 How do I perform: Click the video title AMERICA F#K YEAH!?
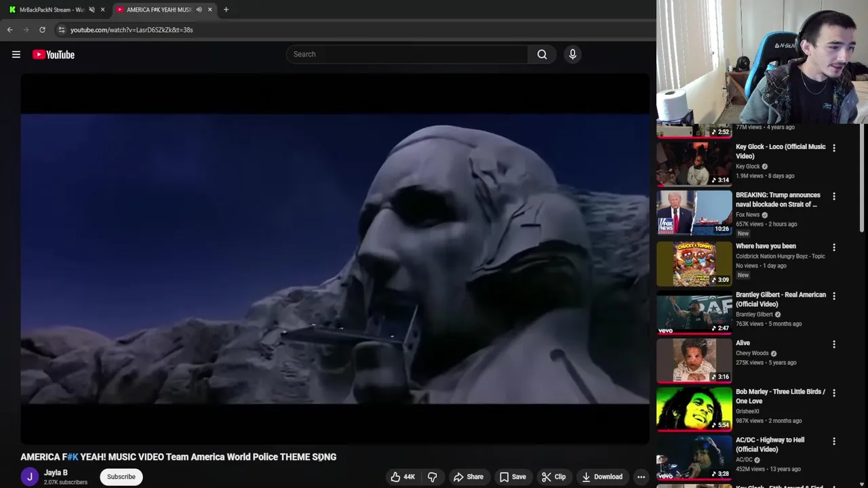point(178,457)
